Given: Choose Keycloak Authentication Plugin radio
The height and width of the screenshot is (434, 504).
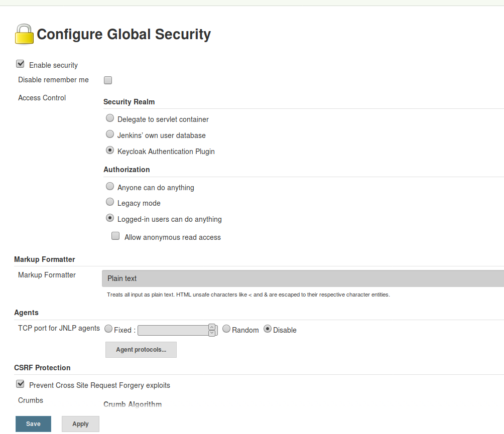Looking at the screenshot, I should (110, 151).
